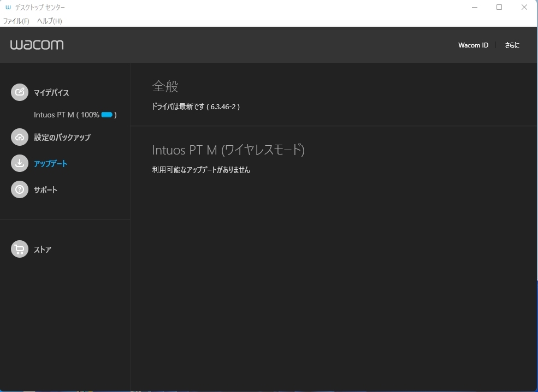
Task: Click 利用可能なアップデートがありません text
Action: pyautogui.click(x=201, y=170)
